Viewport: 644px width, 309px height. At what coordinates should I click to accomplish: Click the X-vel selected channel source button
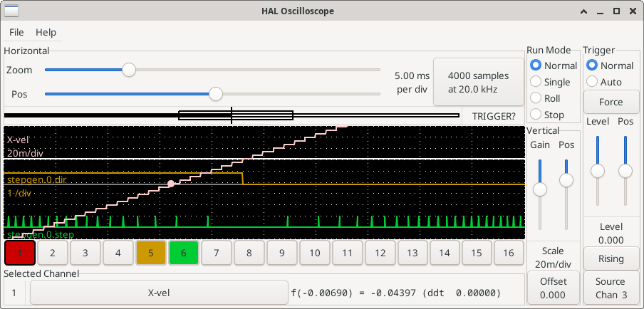point(158,293)
